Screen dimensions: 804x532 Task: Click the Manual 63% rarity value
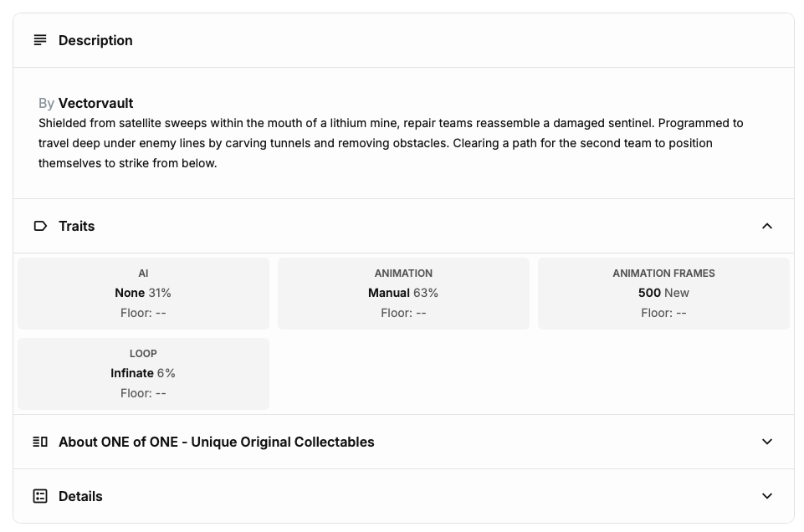click(x=403, y=293)
